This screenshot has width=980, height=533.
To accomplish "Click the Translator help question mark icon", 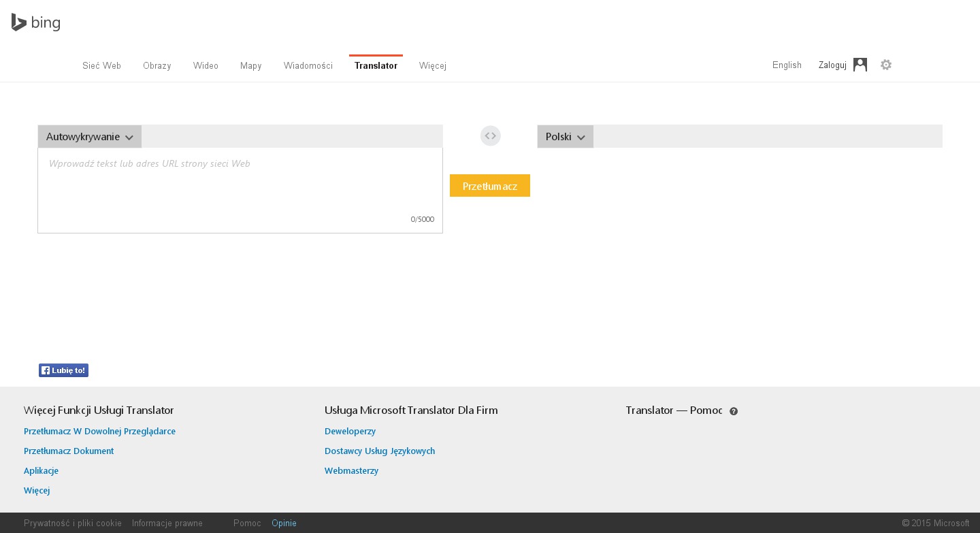I will [x=734, y=411].
